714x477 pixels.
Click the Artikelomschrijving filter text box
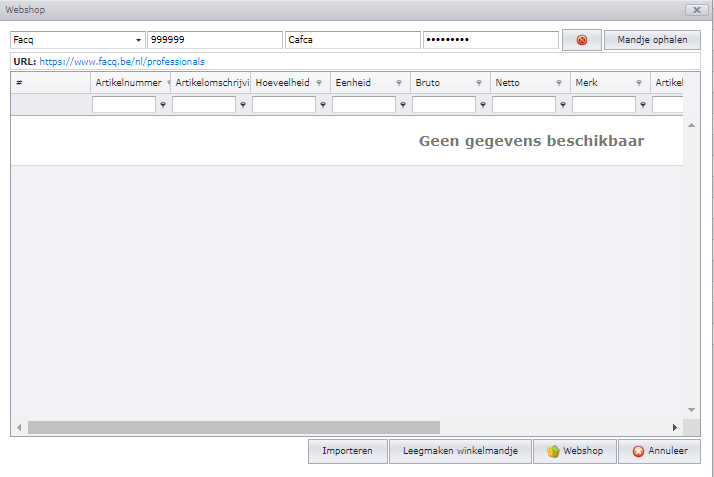pyautogui.click(x=204, y=105)
